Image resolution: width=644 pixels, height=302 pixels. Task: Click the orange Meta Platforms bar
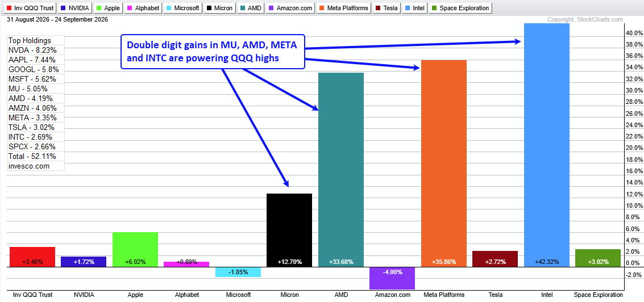click(443, 163)
